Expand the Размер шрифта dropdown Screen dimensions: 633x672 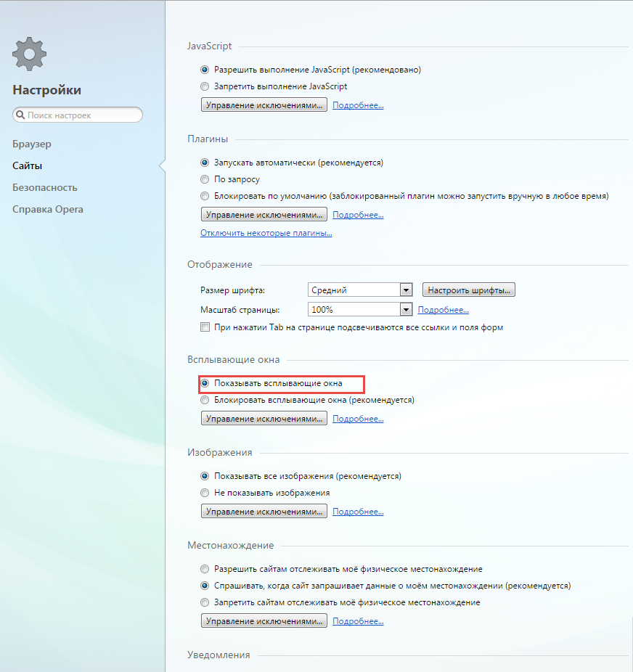360,290
